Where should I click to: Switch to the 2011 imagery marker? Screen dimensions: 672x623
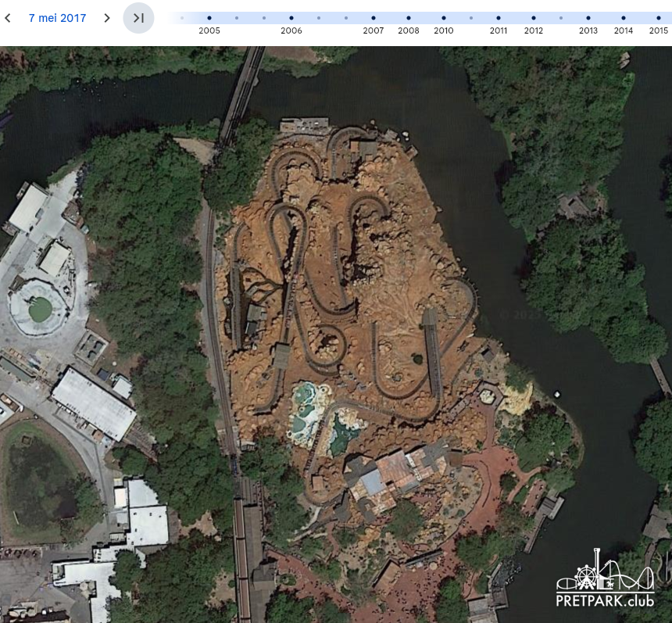(x=499, y=17)
